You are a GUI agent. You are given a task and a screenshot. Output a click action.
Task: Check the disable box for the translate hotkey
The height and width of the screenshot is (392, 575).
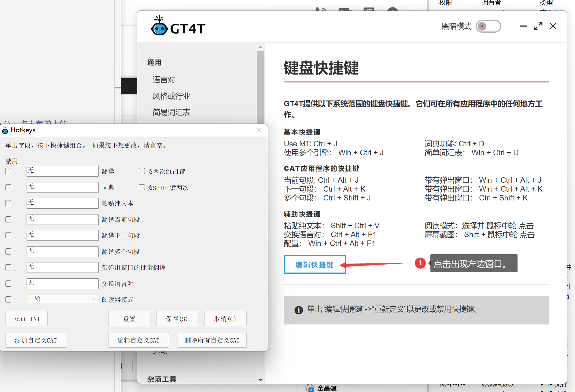click(9, 171)
